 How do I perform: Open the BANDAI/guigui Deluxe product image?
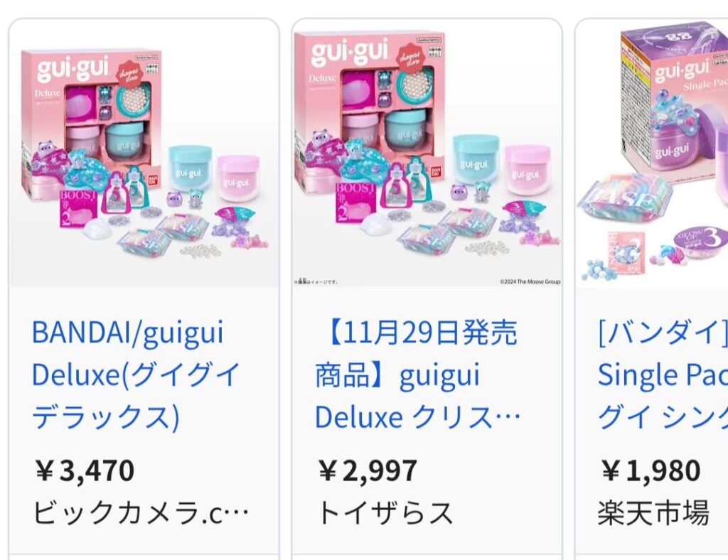pyautogui.click(x=144, y=153)
